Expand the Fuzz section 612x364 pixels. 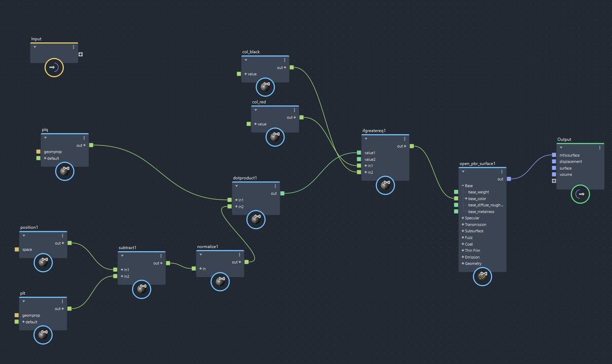tap(463, 238)
